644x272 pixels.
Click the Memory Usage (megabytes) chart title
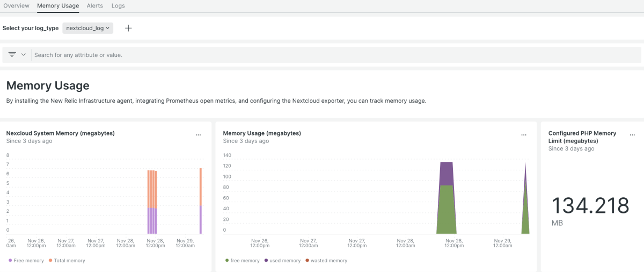point(262,133)
